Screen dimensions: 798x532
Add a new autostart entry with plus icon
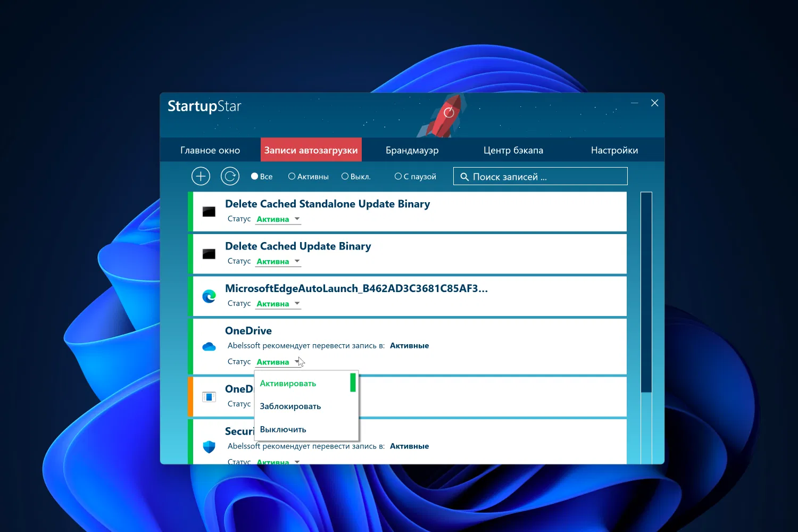tap(201, 176)
